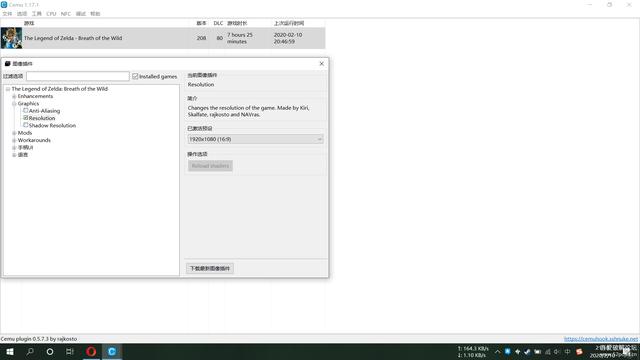640x360 pixels.
Task: Open menu right after NFC
Action: click(x=81, y=13)
